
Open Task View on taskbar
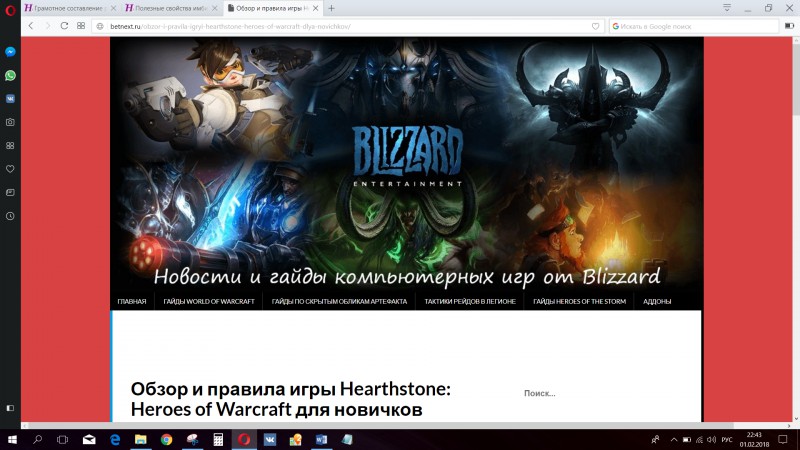point(62,439)
